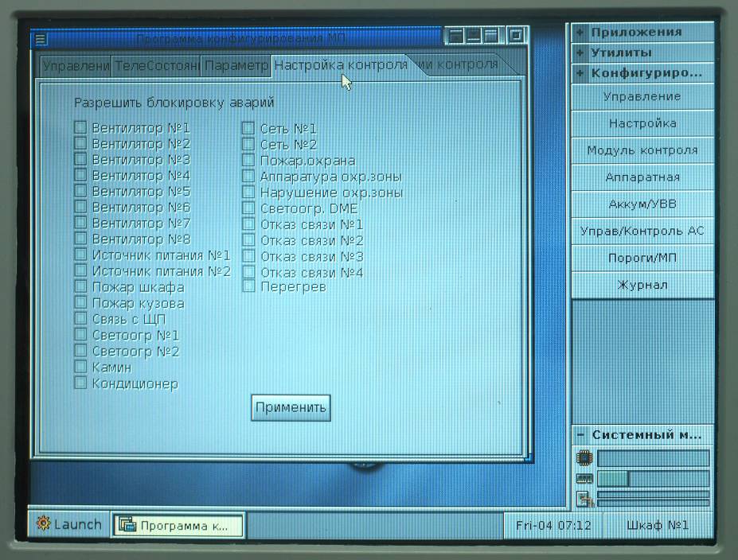738x560 pixels.
Task: Check Аппаратура охр.зоны checkbox
Action: (248, 176)
